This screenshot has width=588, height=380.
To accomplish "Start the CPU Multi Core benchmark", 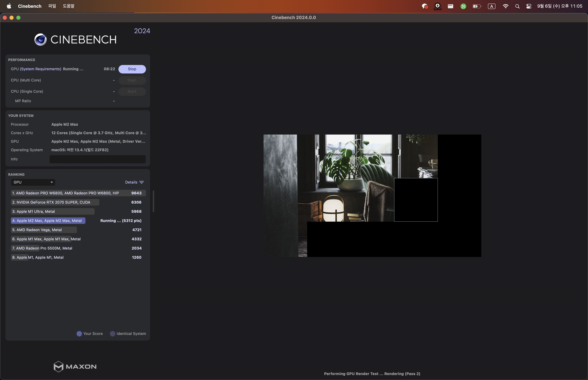I will coord(132,80).
